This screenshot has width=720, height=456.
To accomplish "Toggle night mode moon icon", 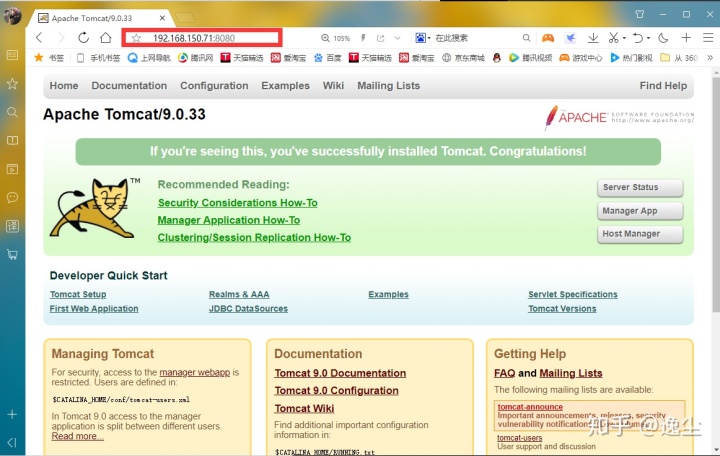I will (663, 38).
